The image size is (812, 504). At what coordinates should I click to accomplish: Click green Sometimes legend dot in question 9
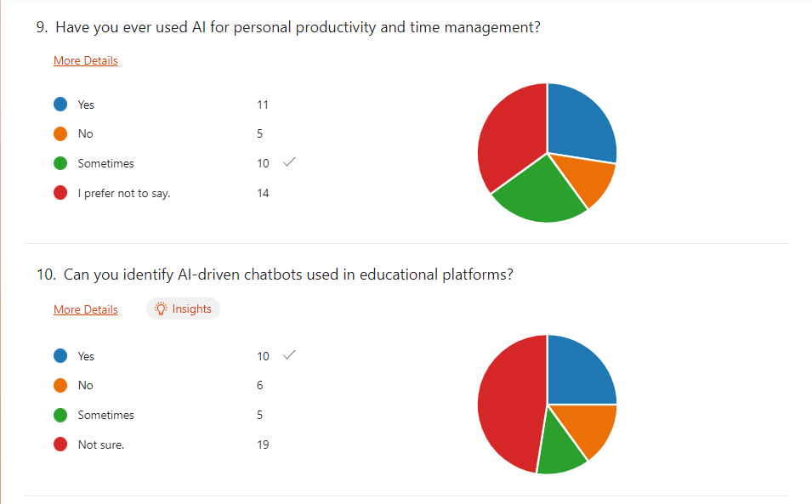[60, 163]
